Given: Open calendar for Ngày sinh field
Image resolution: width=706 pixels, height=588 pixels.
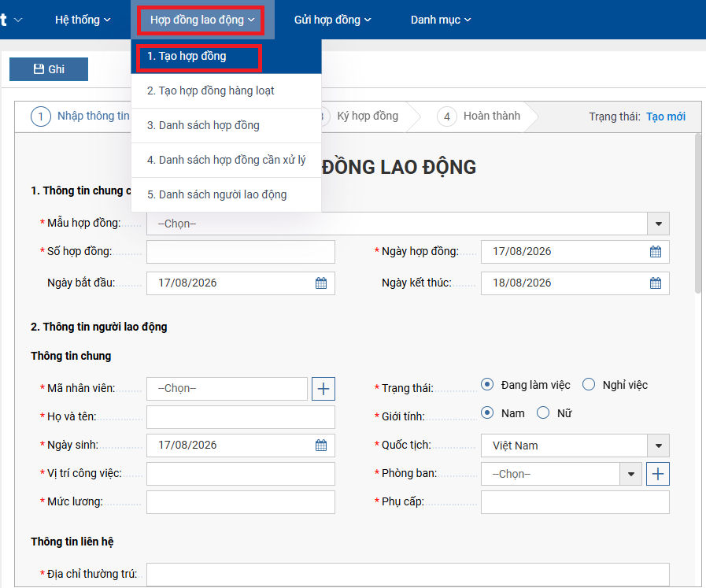Looking at the screenshot, I should [321, 446].
